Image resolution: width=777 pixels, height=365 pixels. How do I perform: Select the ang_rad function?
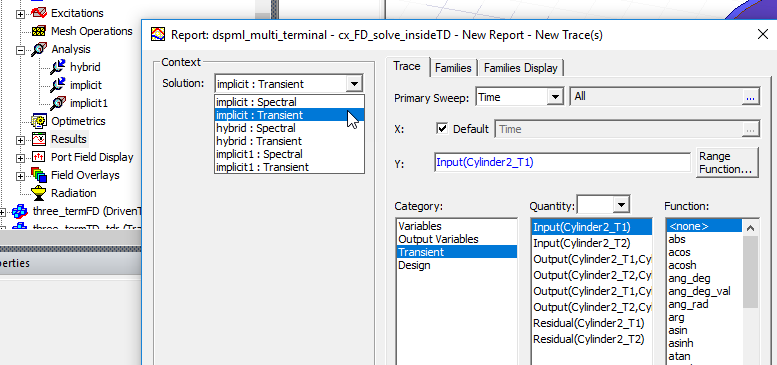(705, 304)
